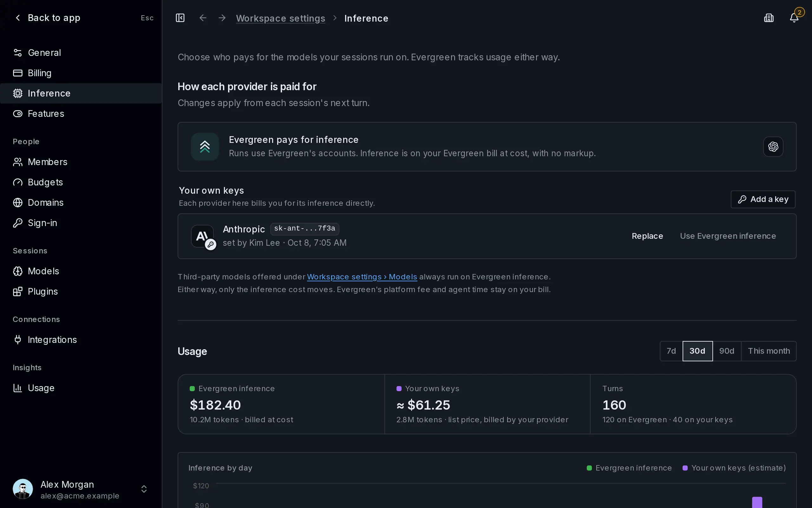Click alex@acme.example email text
Screen dimensions: 812x508
coord(80,496)
